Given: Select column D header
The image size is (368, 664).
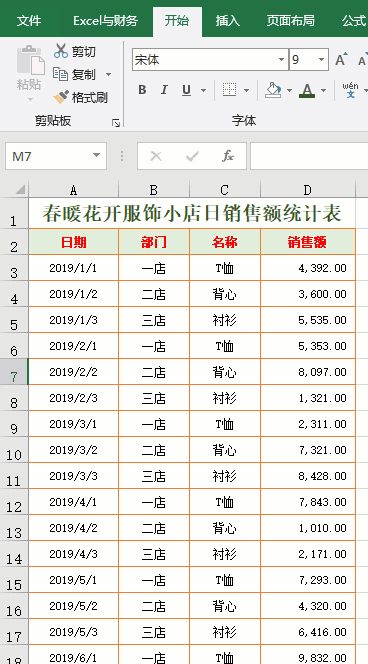Looking at the screenshot, I should tap(308, 190).
